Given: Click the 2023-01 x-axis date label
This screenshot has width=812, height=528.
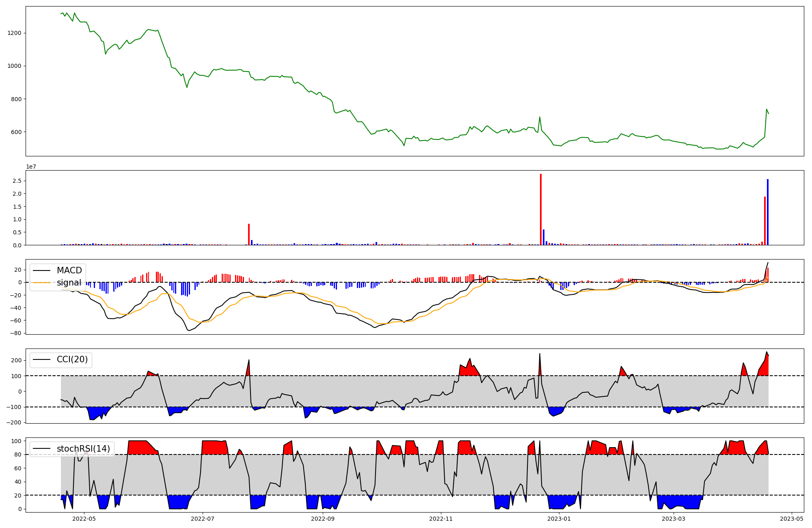Looking at the screenshot, I should [559, 519].
